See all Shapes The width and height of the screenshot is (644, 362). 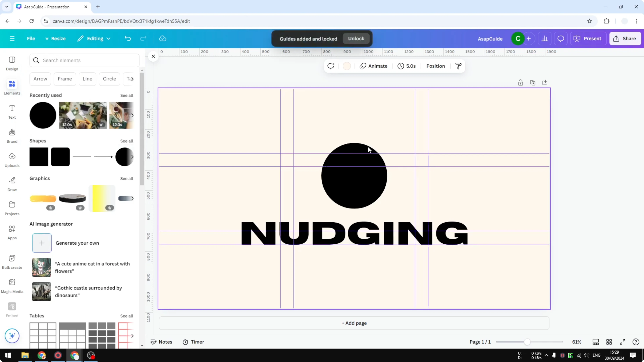coord(127,141)
